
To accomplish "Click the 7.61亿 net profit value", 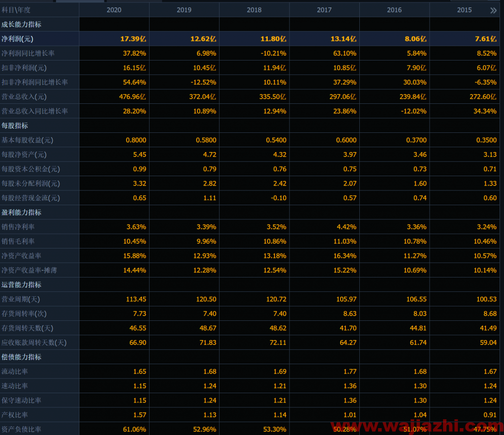I will pyautogui.click(x=486, y=39).
